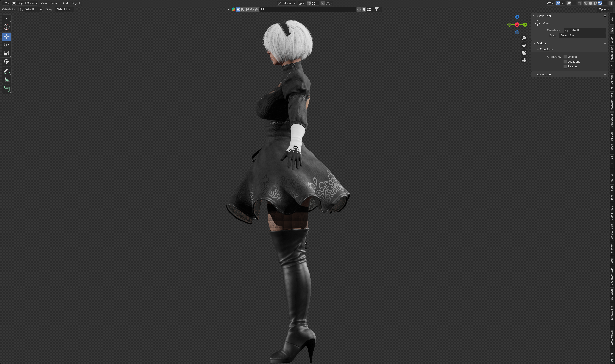
Task: Open the header Orientation Default dropdown
Action: point(31,9)
